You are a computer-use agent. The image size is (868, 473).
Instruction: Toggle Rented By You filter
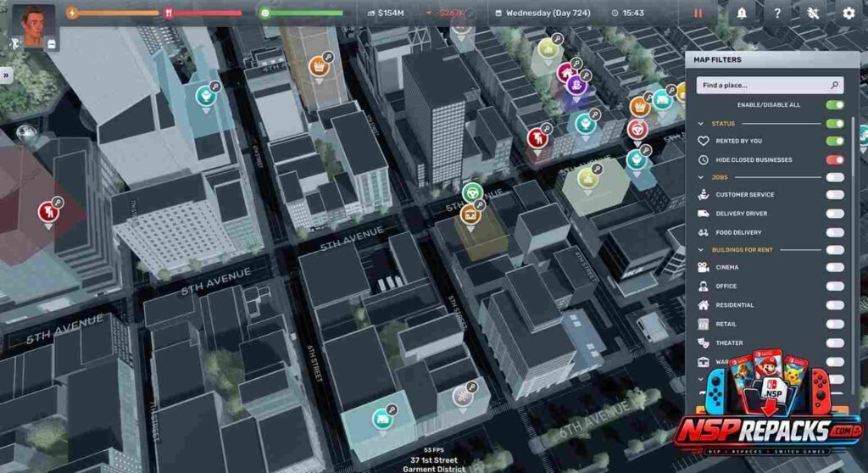coord(834,142)
